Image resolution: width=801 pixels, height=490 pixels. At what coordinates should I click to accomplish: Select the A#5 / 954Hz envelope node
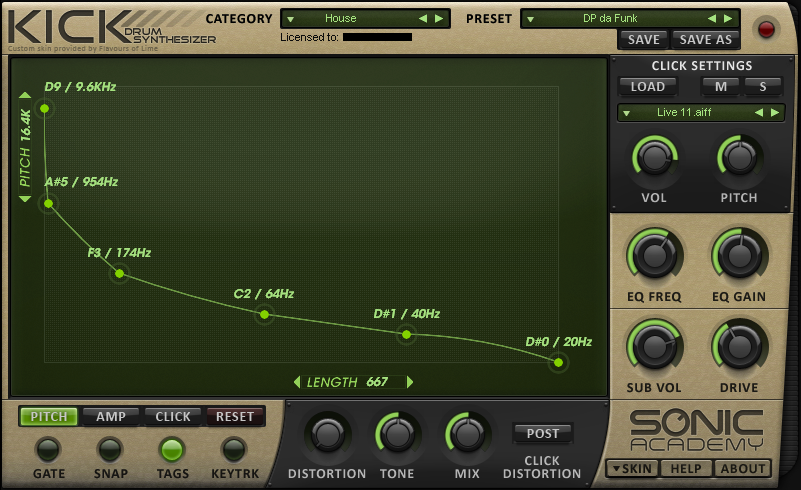[49, 203]
